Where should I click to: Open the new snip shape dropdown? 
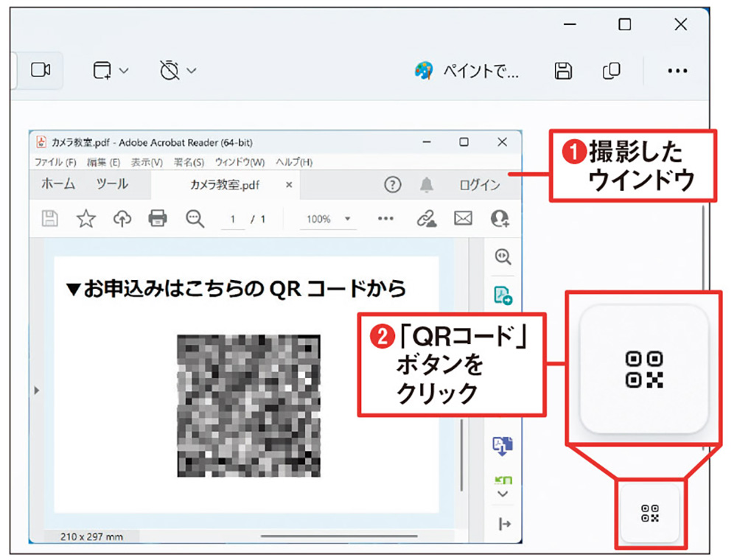(x=124, y=71)
